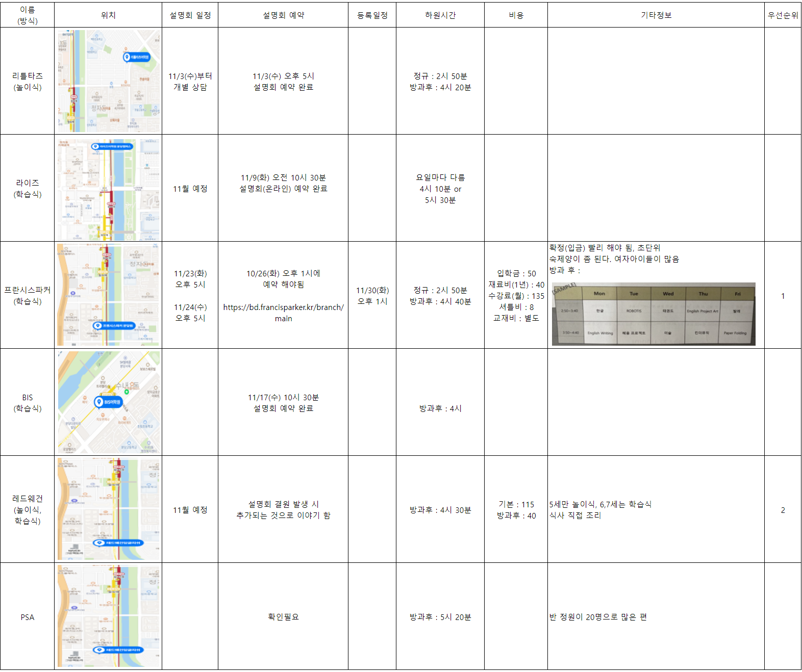The width and height of the screenshot is (802, 672).
Task: Select the 입학금 : 50 cost cell
Action: 516,295
